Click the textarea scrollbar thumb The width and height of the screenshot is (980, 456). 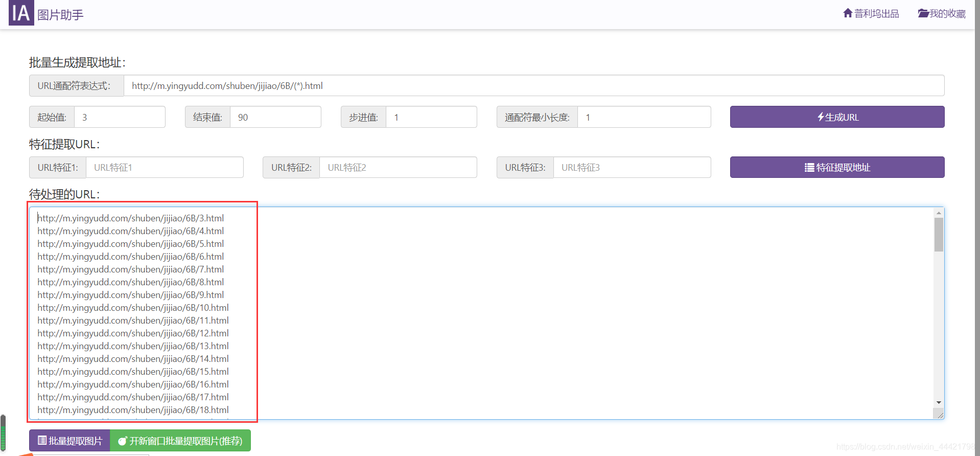click(939, 235)
